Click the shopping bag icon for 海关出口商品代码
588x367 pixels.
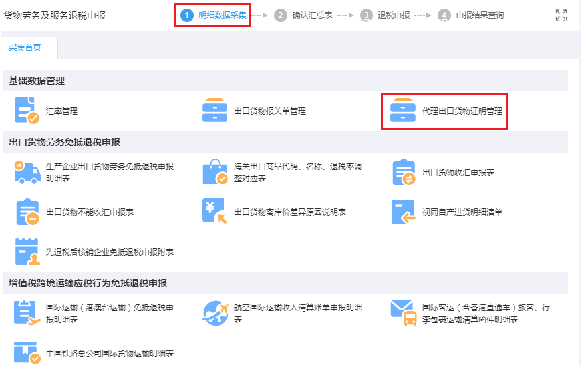[215, 172]
